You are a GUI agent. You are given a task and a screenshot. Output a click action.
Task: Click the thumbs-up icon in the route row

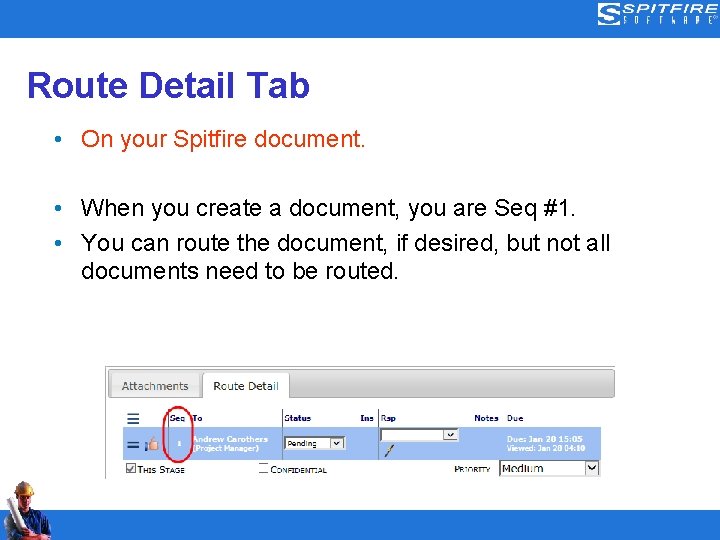point(152,444)
